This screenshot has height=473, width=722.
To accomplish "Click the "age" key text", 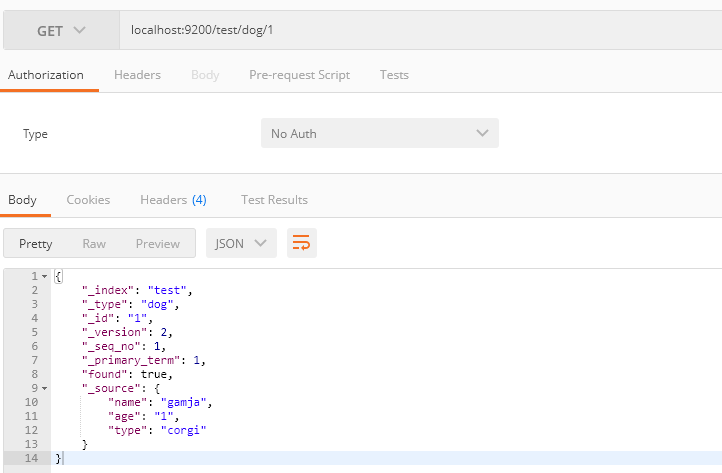I will (124, 416).
